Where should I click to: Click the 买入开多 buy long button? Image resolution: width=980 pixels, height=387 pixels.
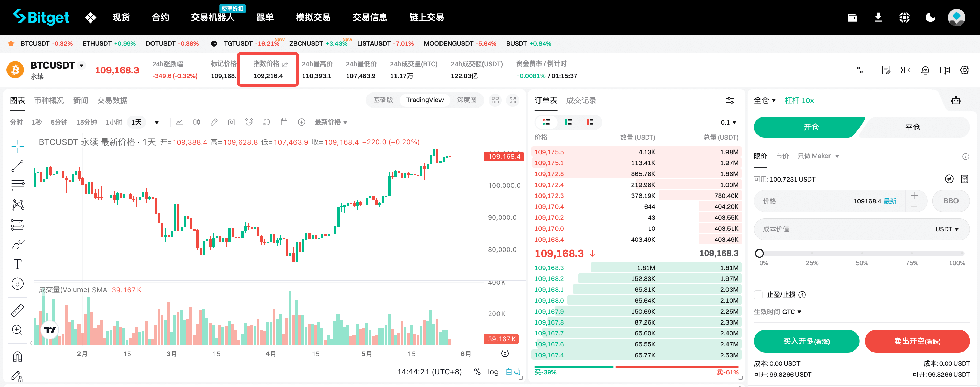click(806, 341)
